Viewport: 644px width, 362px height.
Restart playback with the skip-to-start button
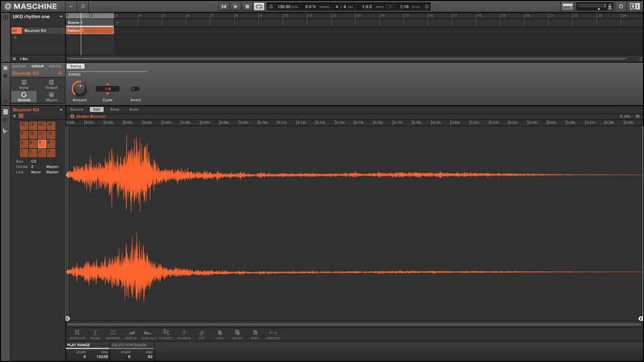tap(224, 7)
